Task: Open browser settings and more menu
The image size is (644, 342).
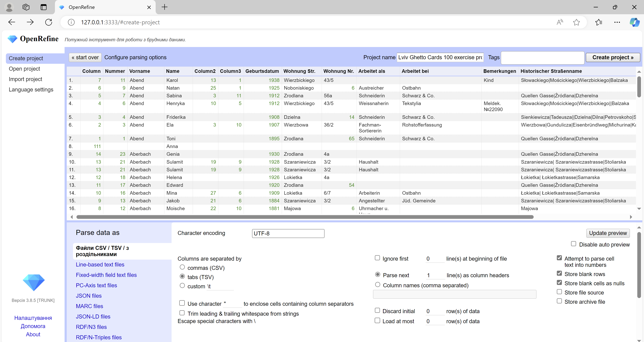Action: point(617,22)
